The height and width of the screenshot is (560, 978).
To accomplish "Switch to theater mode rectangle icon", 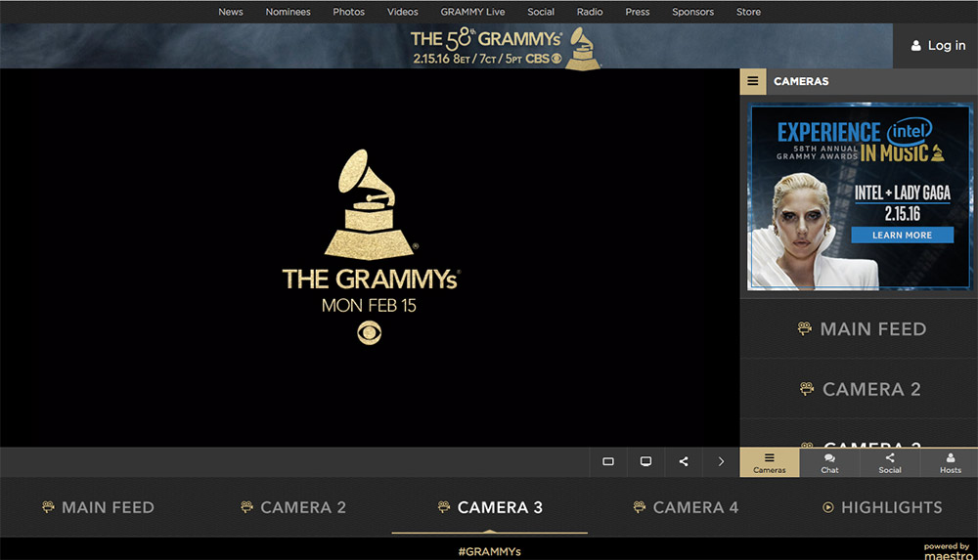I will tap(608, 461).
